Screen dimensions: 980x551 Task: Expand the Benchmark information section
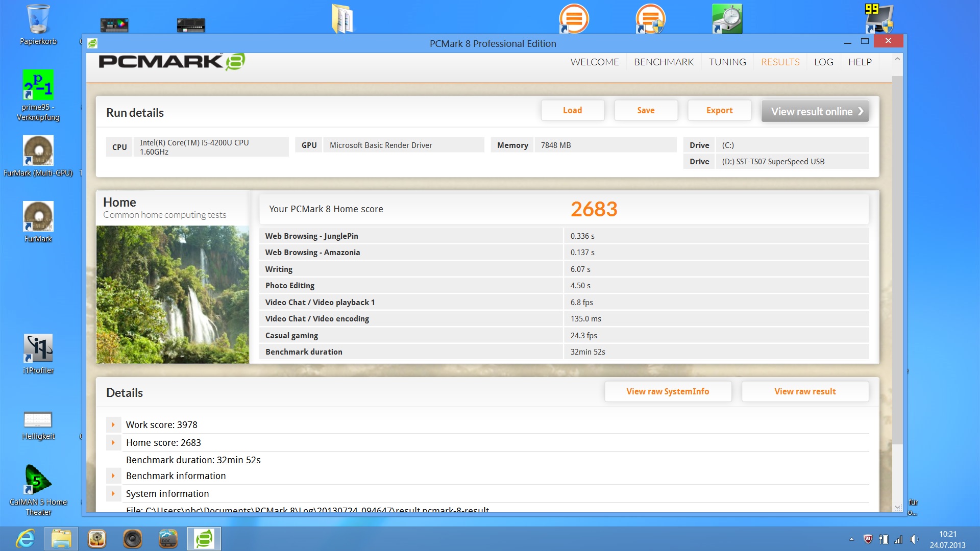tap(113, 475)
